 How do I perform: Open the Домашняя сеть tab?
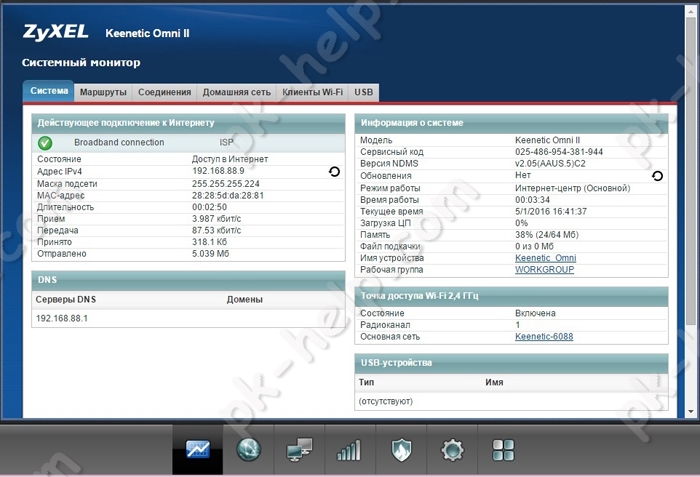[237, 92]
